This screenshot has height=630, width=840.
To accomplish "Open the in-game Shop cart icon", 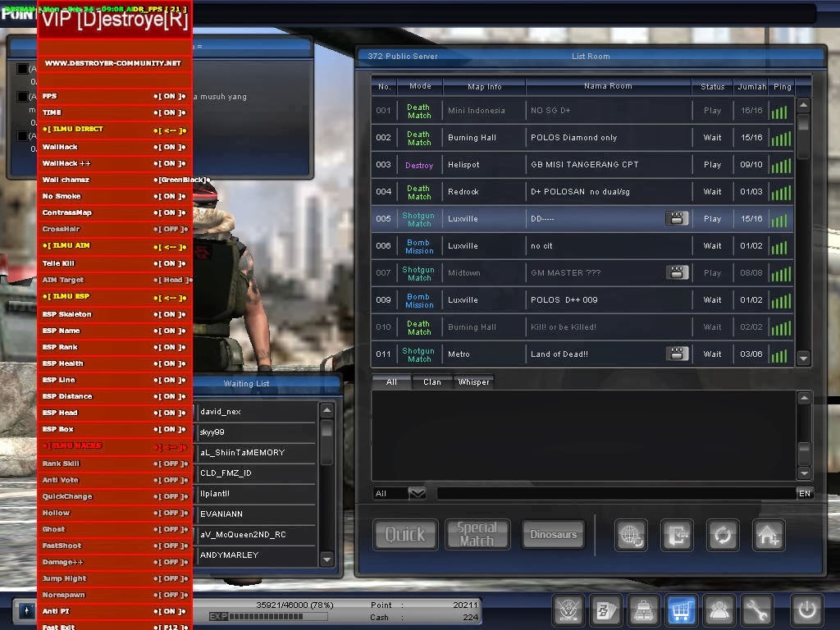I will [682, 610].
